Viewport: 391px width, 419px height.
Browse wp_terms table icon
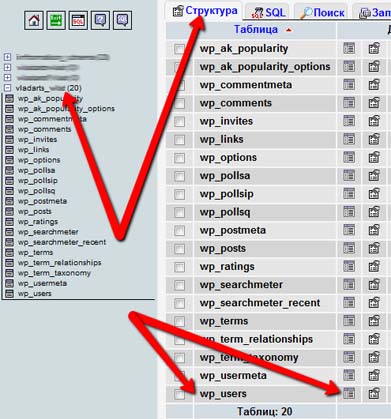(x=349, y=321)
